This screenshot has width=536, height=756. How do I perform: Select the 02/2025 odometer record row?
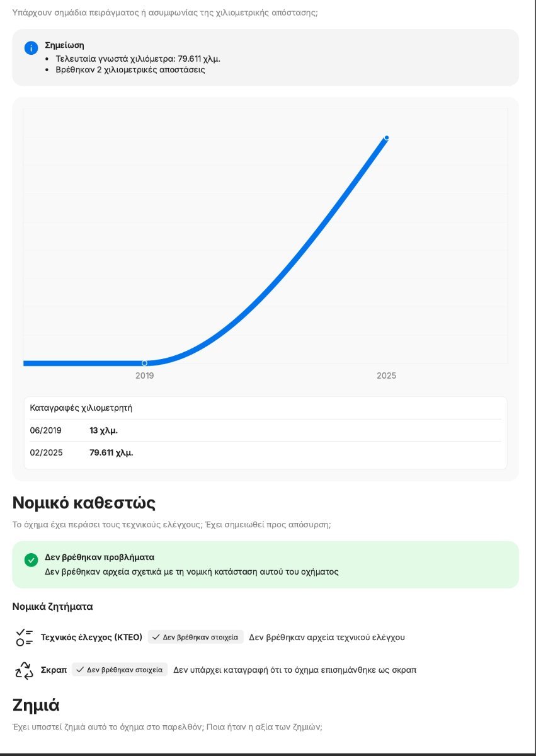(x=265, y=452)
